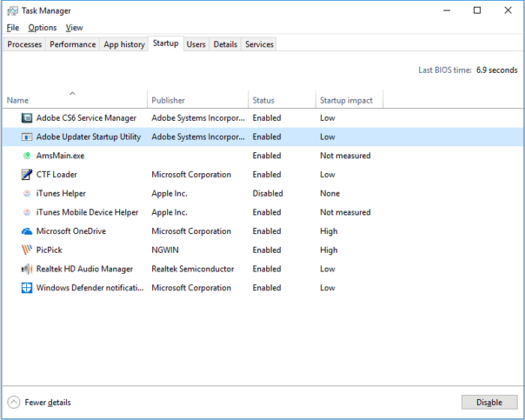Click the Adobe CS6 Service Manager icon
The width and height of the screenshot is (525, 420).
coord(27,118)
